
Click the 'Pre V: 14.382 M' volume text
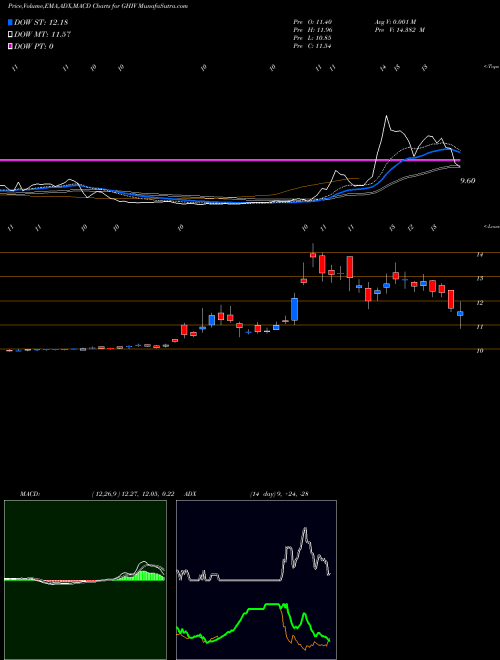400,30
